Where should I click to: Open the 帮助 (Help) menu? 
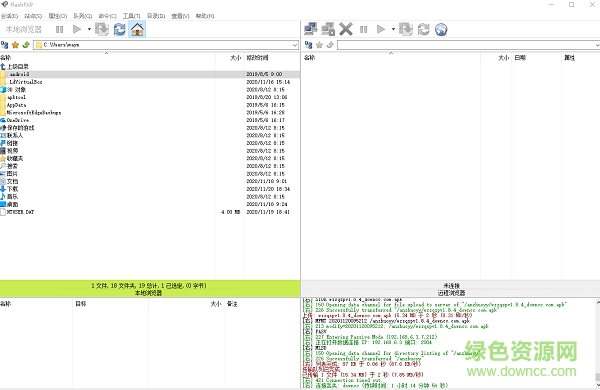click(x=205, y=16)
